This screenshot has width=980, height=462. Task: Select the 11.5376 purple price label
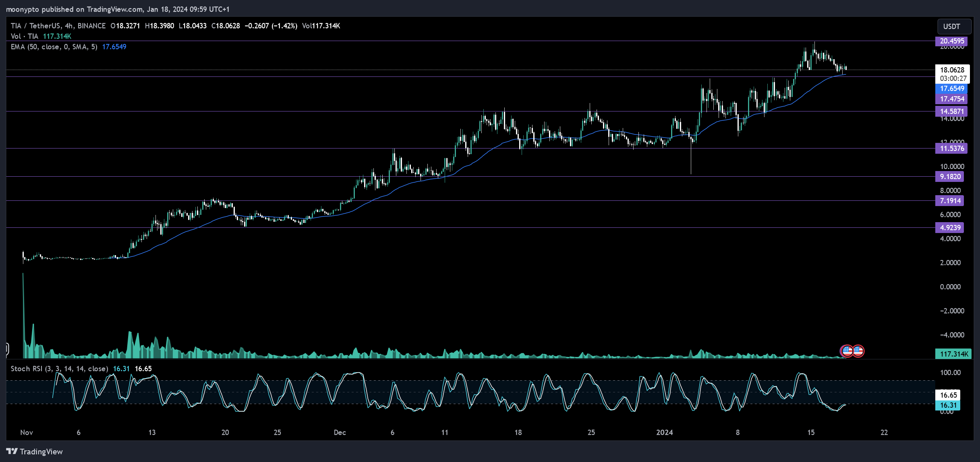(952, 148)
